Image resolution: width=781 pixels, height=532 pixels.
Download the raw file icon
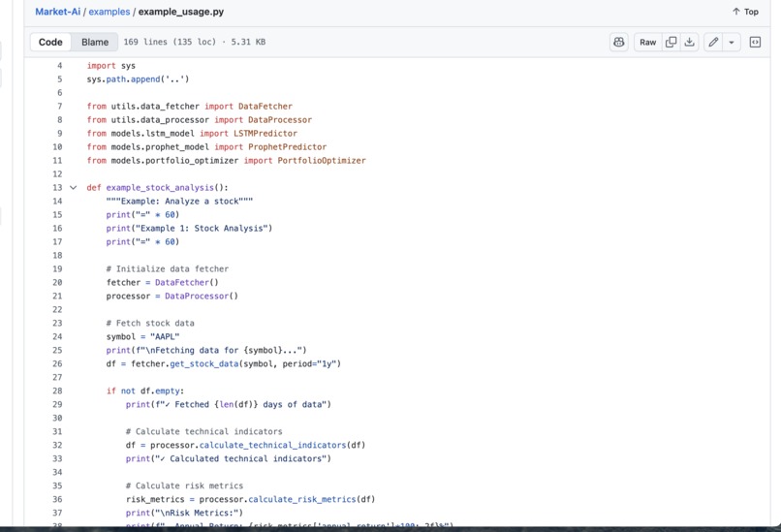pyautogui.click(x=689, y=43)
